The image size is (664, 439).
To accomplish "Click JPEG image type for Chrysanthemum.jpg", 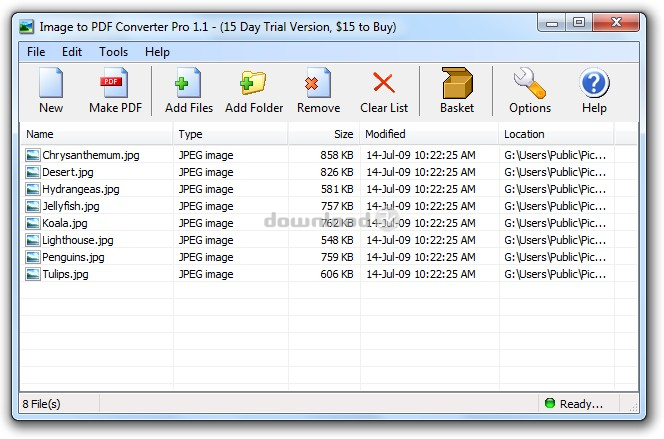I will point(206,155).
